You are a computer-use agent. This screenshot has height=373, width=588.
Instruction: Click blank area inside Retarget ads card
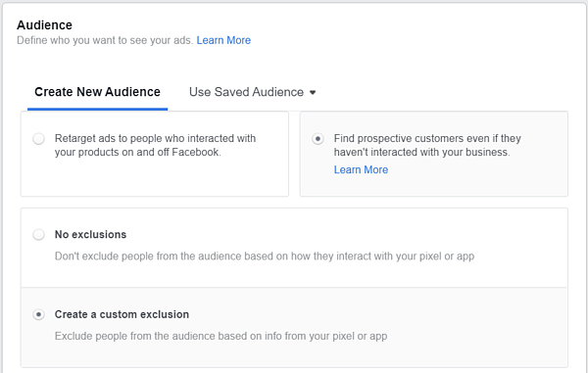click(155, 178)
